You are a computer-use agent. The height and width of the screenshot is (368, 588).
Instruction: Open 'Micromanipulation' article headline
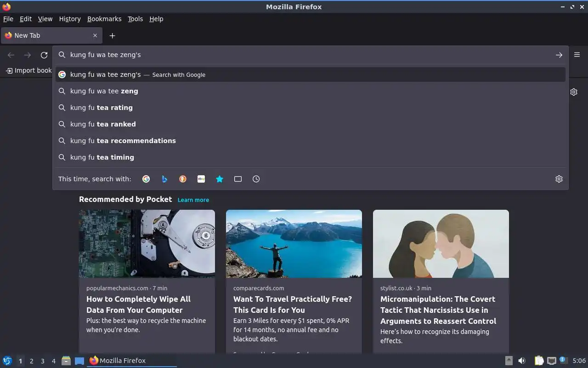pos(438,310)
